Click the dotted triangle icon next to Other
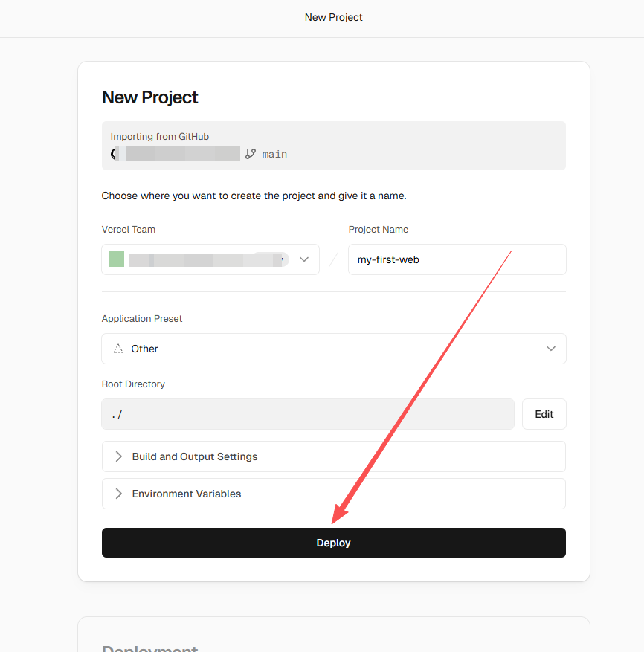The height and width of the screenshot is (652, 644). [118, 349]
